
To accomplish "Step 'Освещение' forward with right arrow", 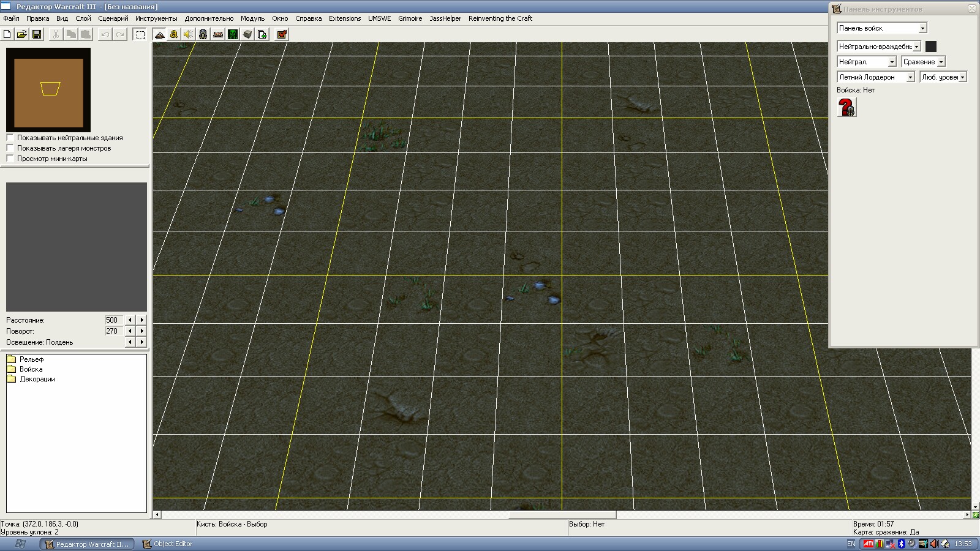I will click(x=142, y=342).
